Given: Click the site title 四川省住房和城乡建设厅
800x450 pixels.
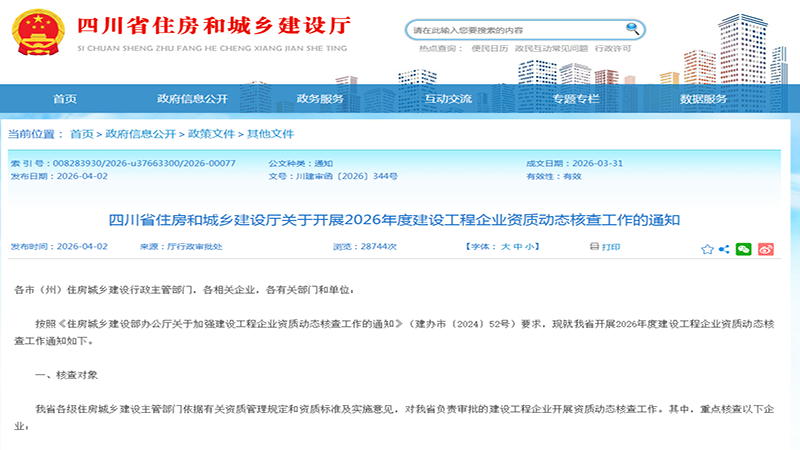Looking at the screenshot, I should tap(214, 26).
